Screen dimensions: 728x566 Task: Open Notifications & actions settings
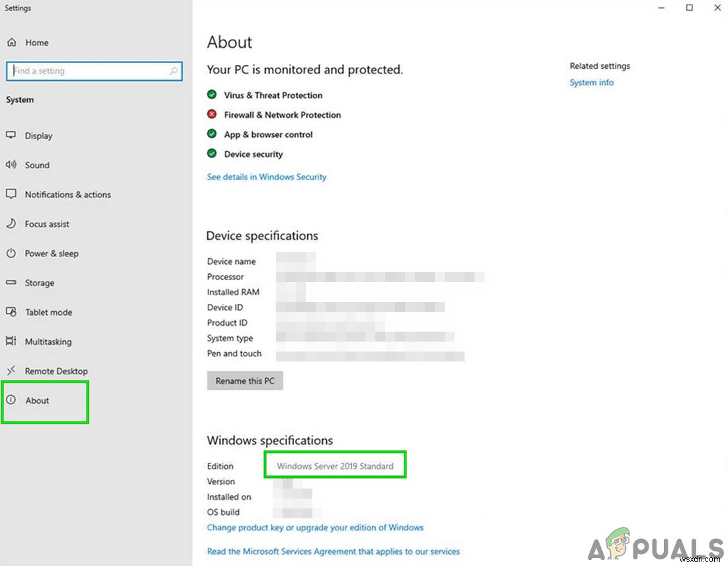(x=11, y=194)
